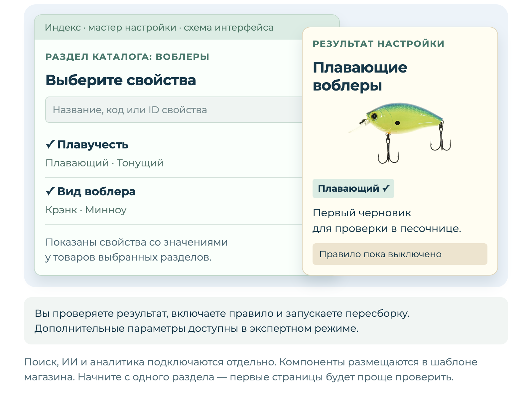The width and height of the screenshot is (532, 406).
Task: Toggle the «Плавучесть» property checkmark
Action: tap(50, 145)
